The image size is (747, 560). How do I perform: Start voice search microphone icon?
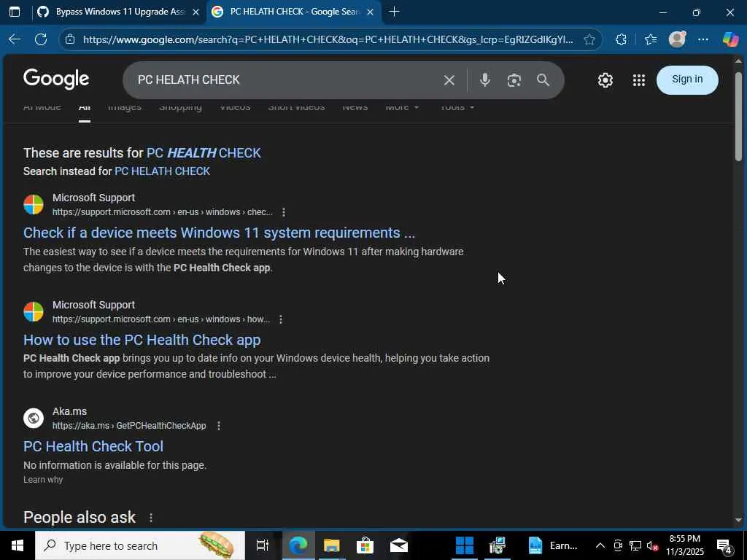click(484, 80)
